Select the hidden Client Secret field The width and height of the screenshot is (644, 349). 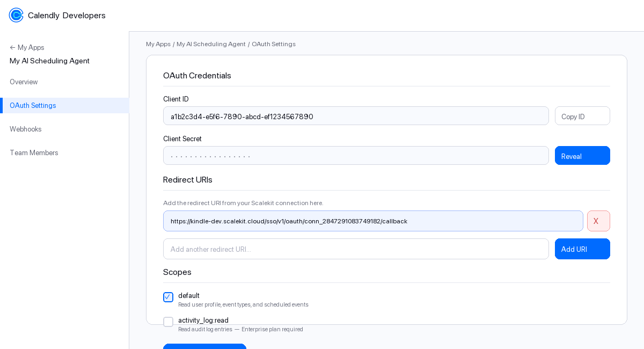356,155
